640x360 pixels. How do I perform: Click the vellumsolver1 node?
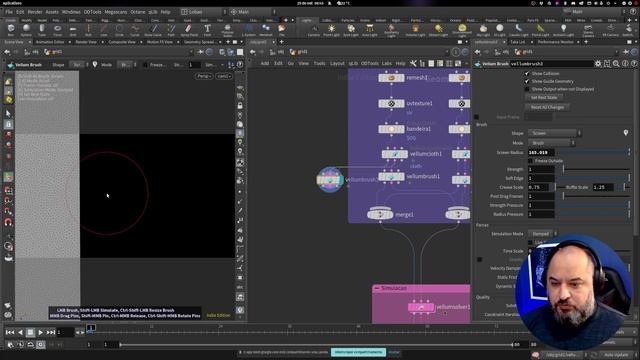point(421,307)
